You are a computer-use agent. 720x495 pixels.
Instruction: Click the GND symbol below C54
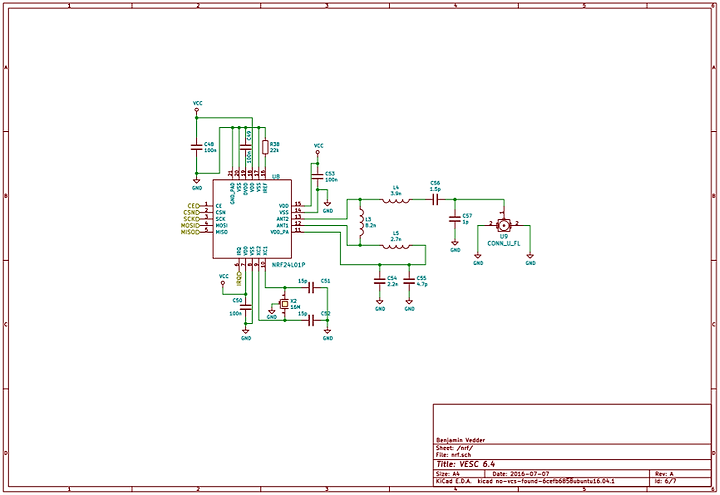[x=380, y=305]
